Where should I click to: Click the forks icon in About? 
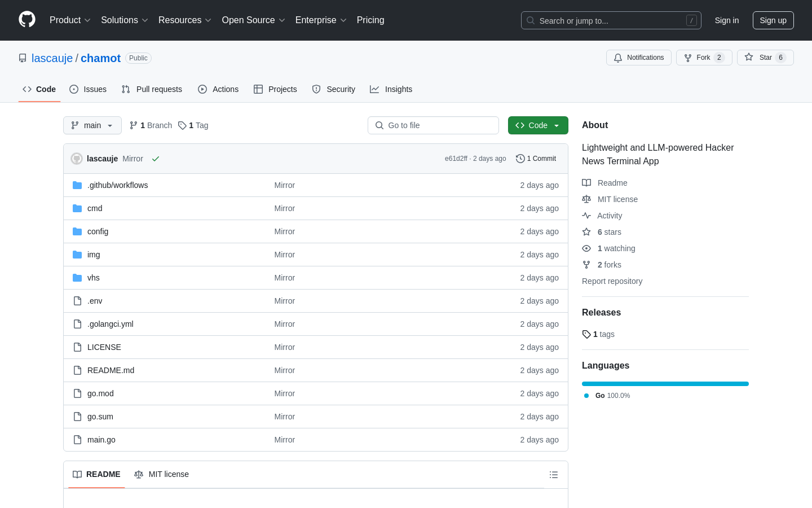(586, 265)
